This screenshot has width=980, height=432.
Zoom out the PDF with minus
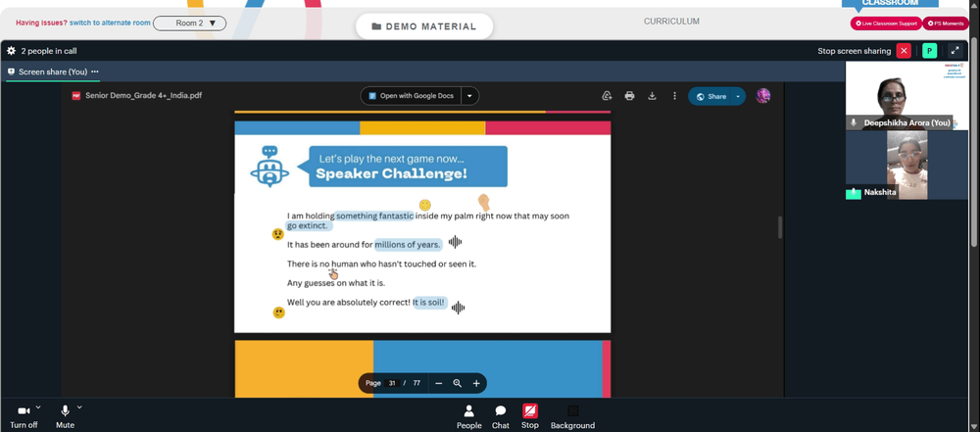click(438, 383)
